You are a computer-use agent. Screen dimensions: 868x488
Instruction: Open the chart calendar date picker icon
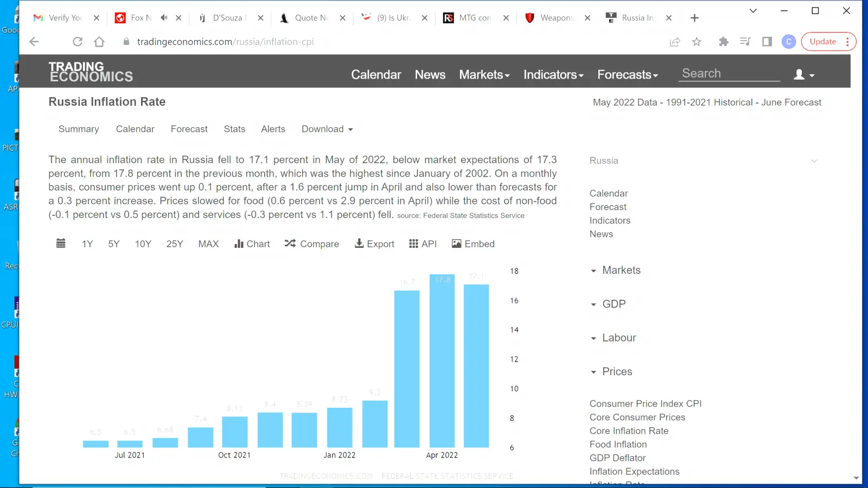click(x=61, y=243)
